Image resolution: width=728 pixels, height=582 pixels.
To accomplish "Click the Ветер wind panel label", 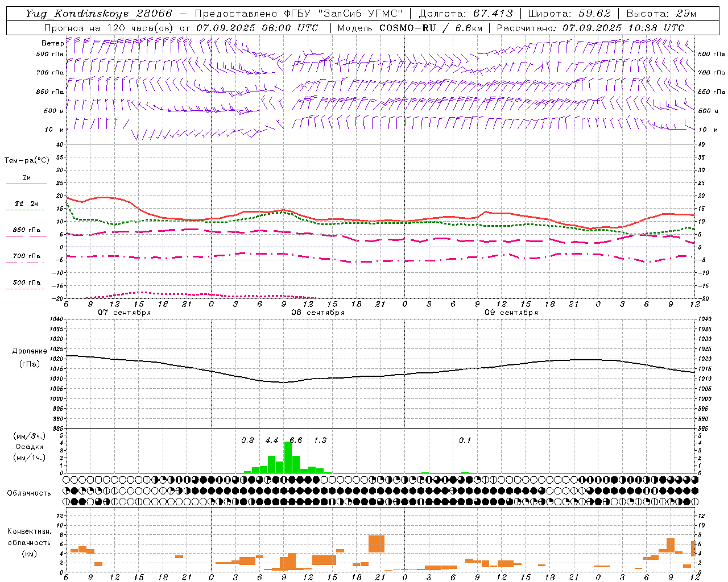I will click(52, 43).
